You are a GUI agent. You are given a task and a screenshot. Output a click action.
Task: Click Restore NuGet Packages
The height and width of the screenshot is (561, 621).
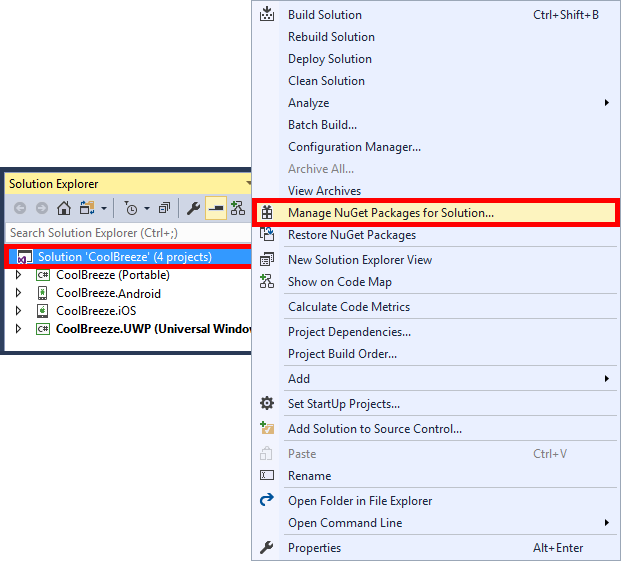coord(351,235)
